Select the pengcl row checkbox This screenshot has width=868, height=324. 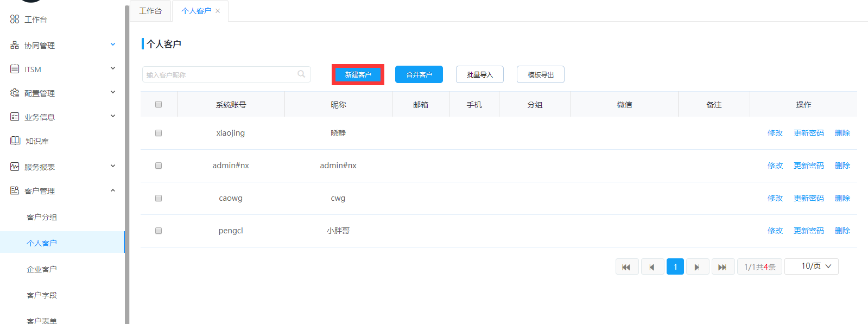[159, 231]
